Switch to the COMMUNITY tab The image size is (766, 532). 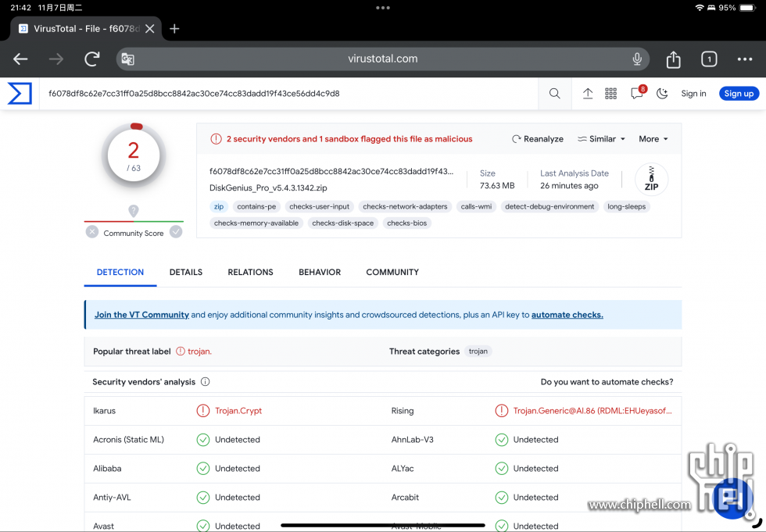tap(392, 273)
